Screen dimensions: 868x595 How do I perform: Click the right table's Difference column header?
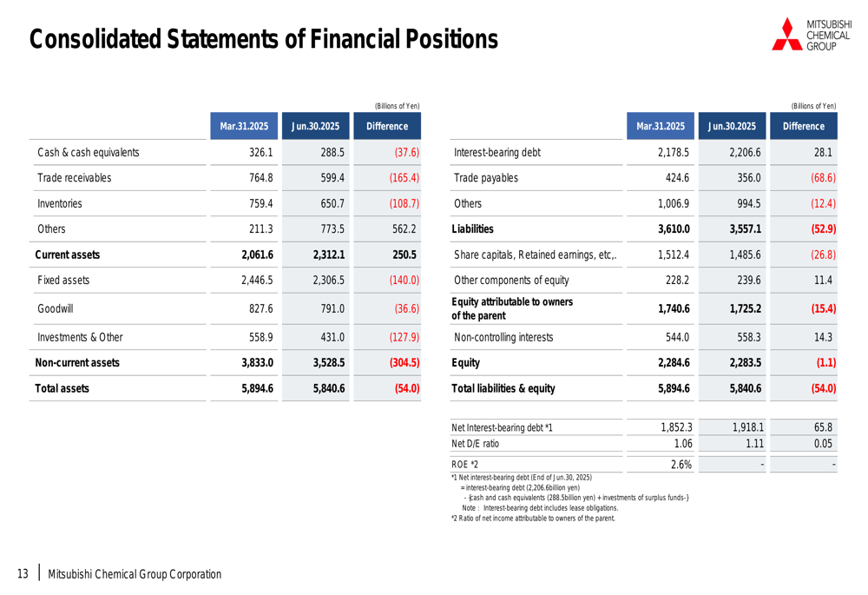(803, 126)
